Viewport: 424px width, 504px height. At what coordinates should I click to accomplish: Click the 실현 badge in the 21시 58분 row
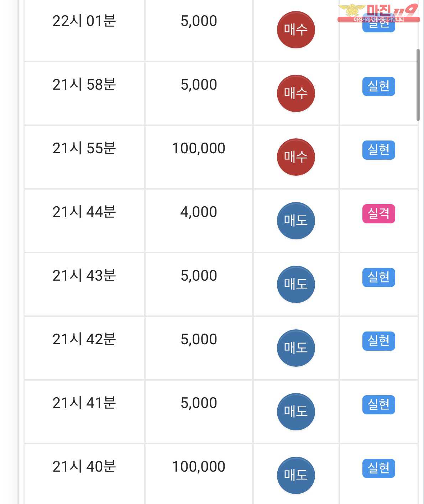tap(379, 86)
